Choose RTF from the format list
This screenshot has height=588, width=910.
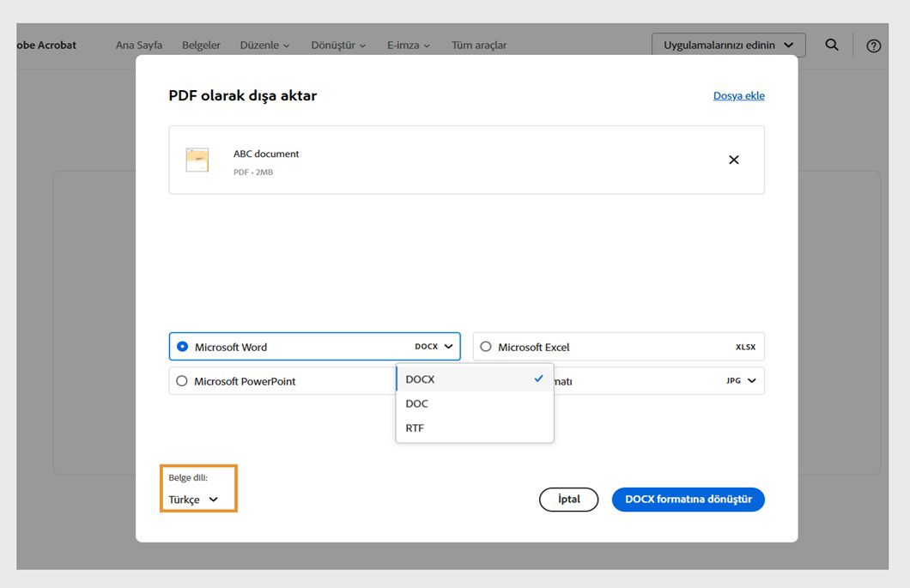415,427
